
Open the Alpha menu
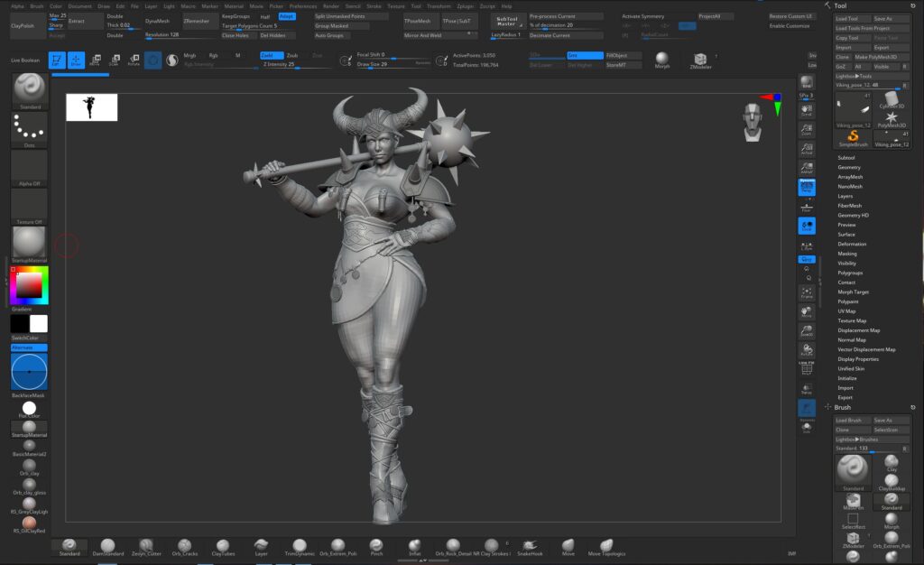pyautogui.click(x=18, y=6)
